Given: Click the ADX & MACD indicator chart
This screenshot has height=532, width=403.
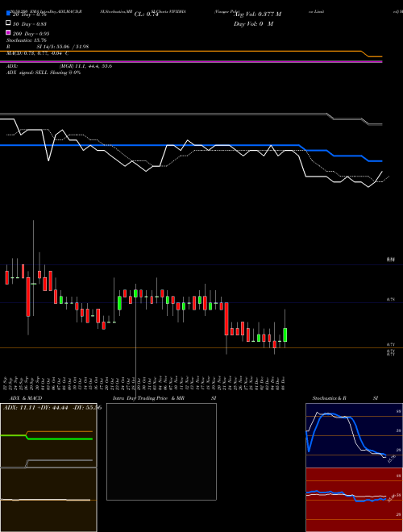Looking at the screenshot, I should (x=48, y=468).
